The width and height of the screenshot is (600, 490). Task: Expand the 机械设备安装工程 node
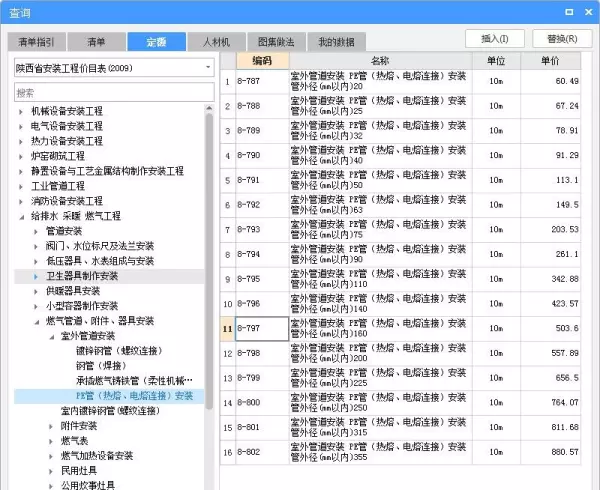[21, 112]
